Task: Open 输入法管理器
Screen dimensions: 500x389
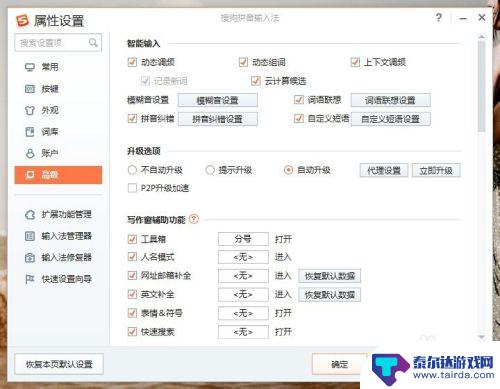Action: (x=58, y=236)
